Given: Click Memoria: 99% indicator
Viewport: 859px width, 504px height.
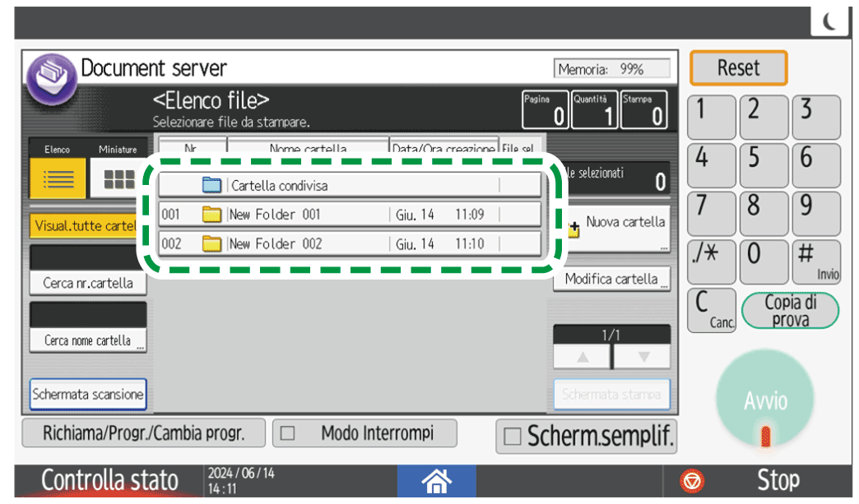Looking at the screenshot, I should [611, 69].
